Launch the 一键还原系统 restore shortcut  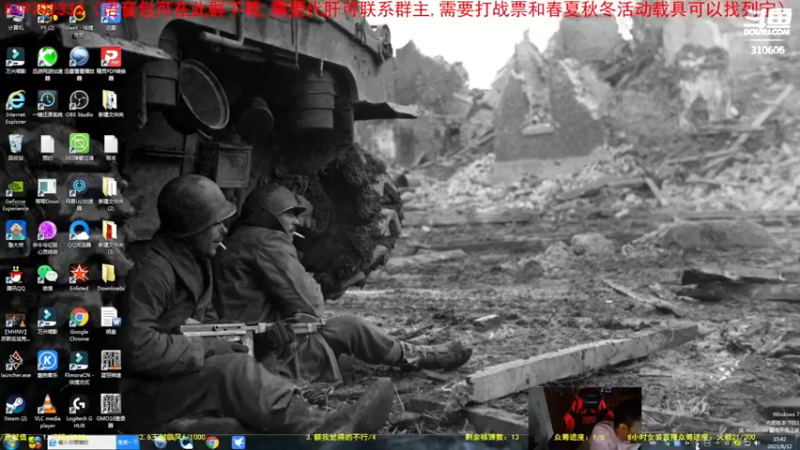47,104
